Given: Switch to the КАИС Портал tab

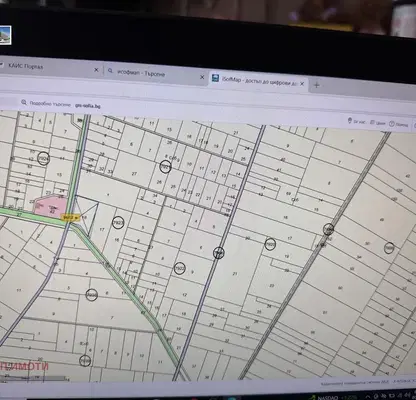Looking at the screenshot, I should (x=26, y=66).
